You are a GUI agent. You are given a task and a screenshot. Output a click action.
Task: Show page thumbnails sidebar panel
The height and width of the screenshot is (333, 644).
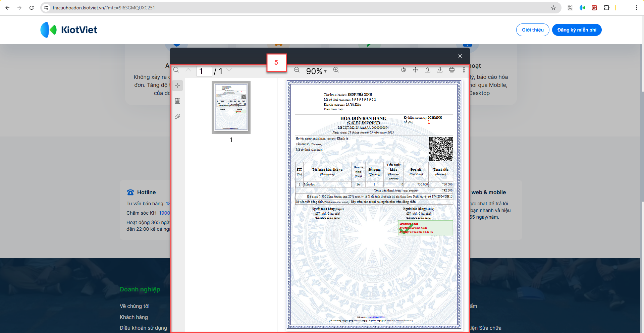pyautogui.click(x=177, y=86)
